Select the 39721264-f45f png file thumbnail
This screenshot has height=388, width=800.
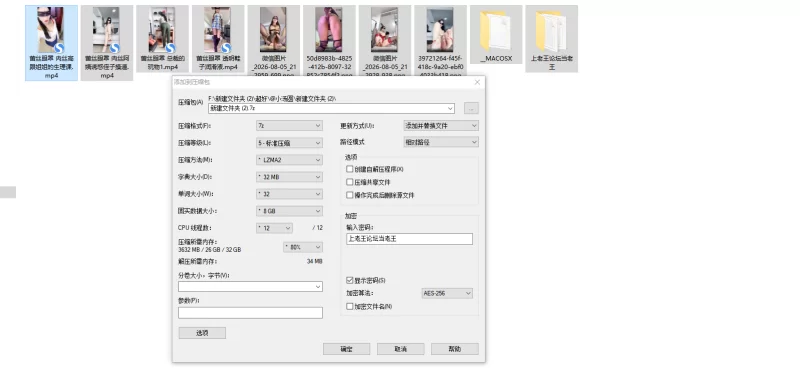tap(440, 30)
